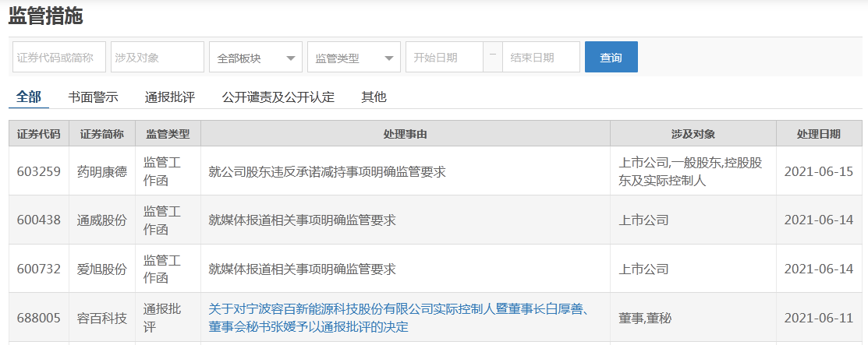Click the 证券简称 column header
The width and height of the screenshot is (868, 345).
point(102,134)
